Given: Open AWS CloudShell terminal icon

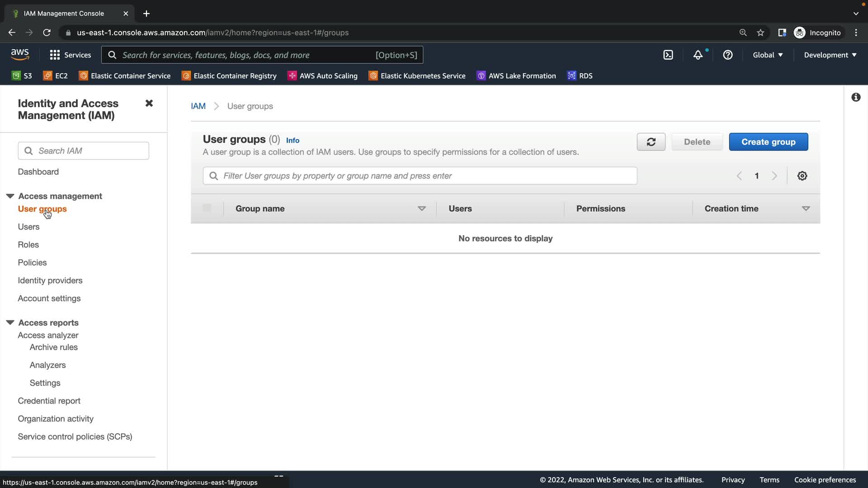Looking at the screenshot, I should click(x=668, y=55).
